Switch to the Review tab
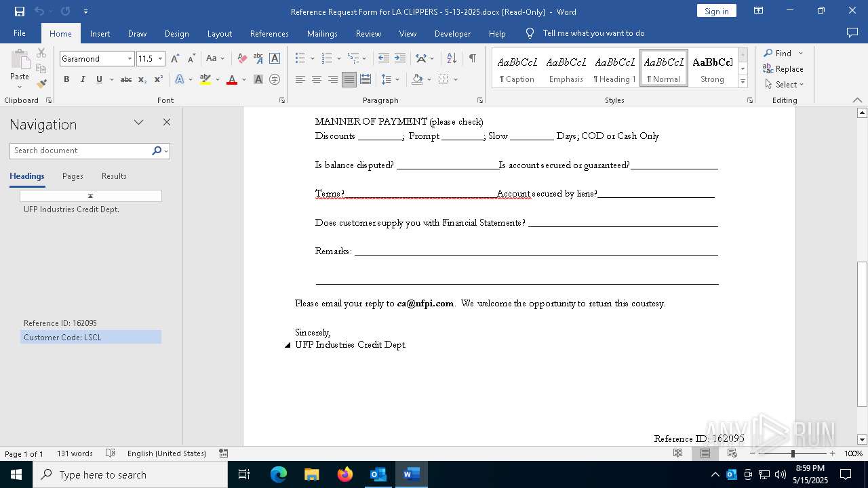The height and width of the screenshot is (488, 868). [368, 33]
